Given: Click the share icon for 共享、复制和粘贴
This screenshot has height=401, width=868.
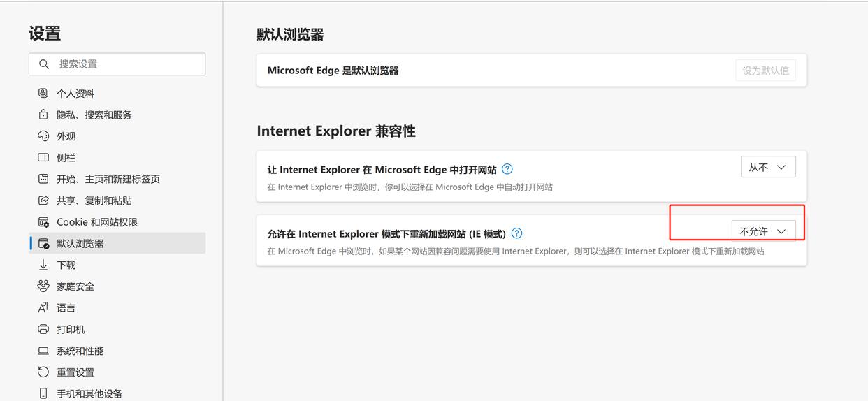Looking at the screenshot, I should 43,200.
